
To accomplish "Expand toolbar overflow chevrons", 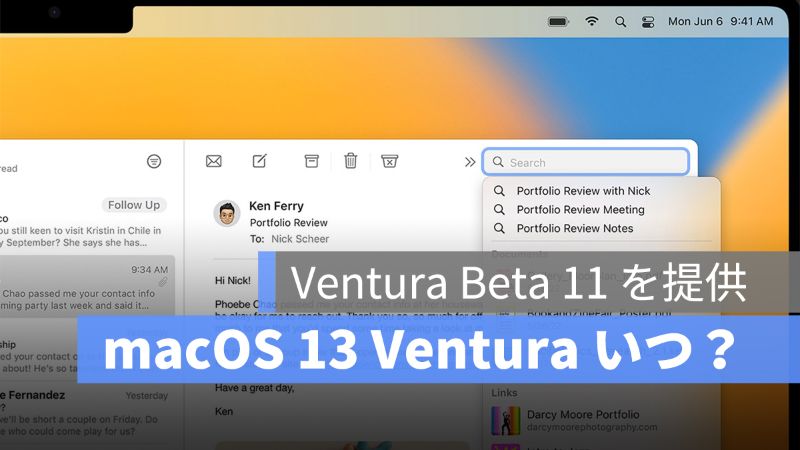I will (470, 162).
